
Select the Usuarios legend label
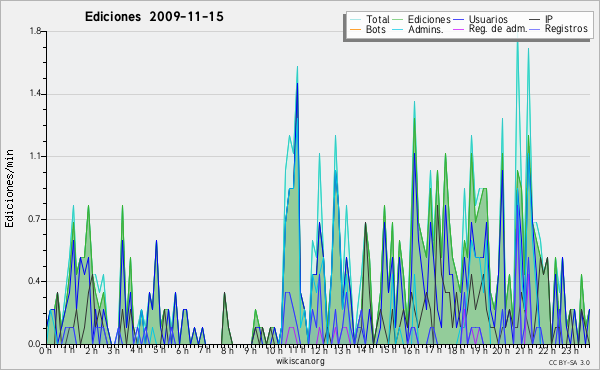click(x=488, y=19)
